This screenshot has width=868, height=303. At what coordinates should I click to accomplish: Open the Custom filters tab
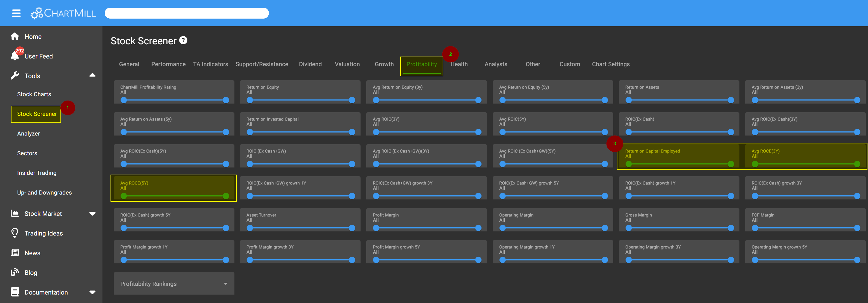point(570,64)
